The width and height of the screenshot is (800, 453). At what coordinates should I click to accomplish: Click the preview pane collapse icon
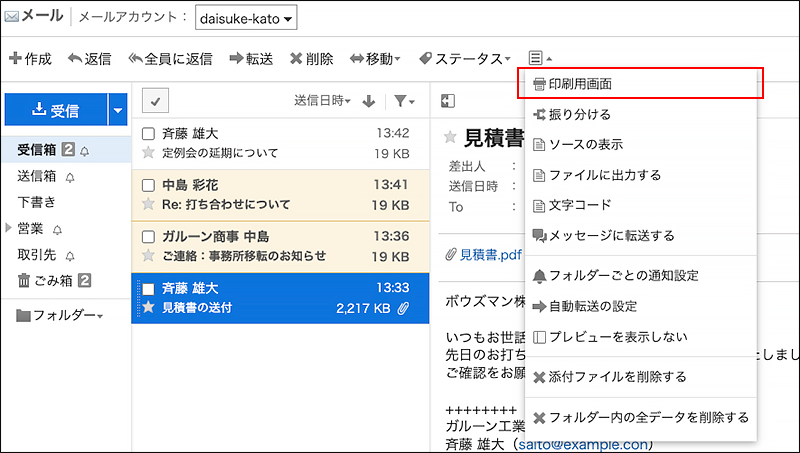(448, 101)
